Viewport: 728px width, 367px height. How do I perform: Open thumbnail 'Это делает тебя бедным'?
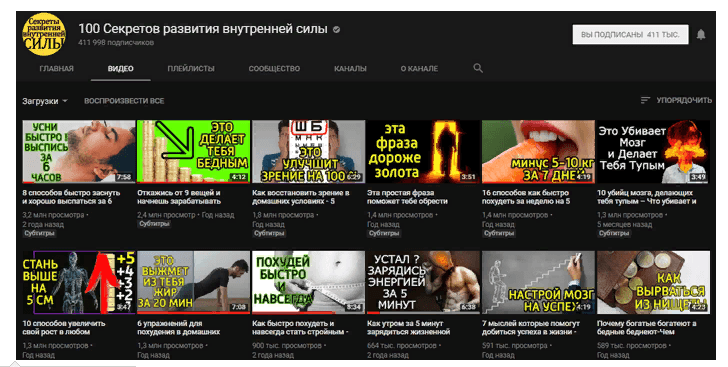pyautogui.click(x=193, y=151)
